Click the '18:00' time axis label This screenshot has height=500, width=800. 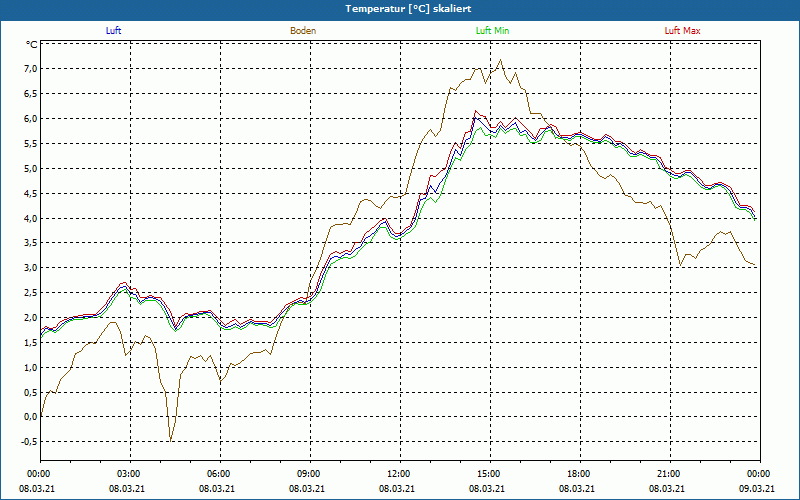(581, 474)
